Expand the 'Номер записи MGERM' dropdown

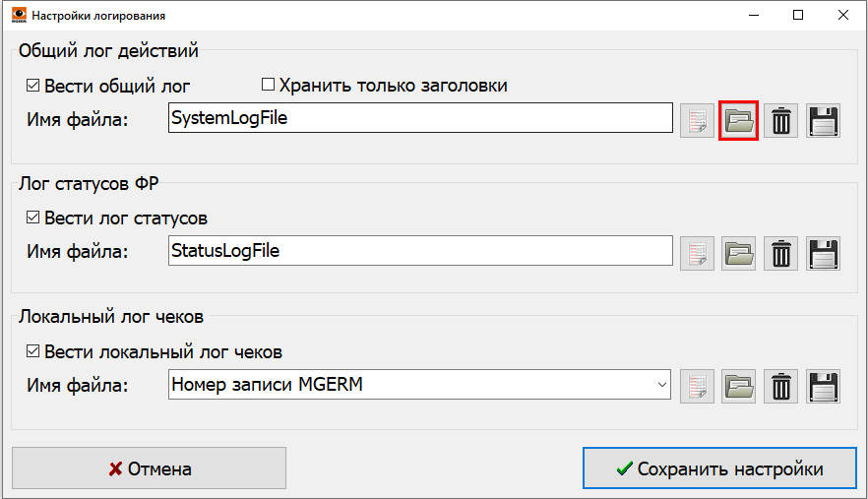click(x=661, y=385)
